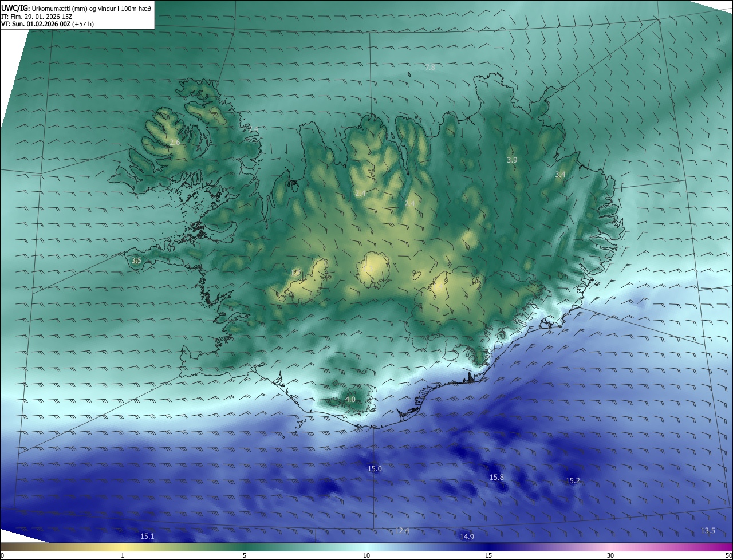The height and width of the screenshot is (560, 733).
Task: Click the colorbar tick label 10
Action: pyautogui.click(x=366, y=555)
